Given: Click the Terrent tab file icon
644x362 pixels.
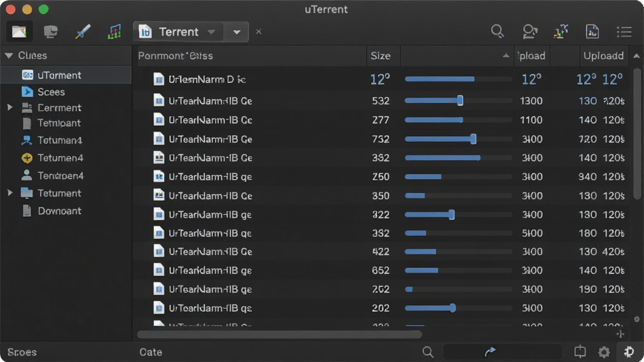Looking at the screenshot, I should tap(145, 31).
